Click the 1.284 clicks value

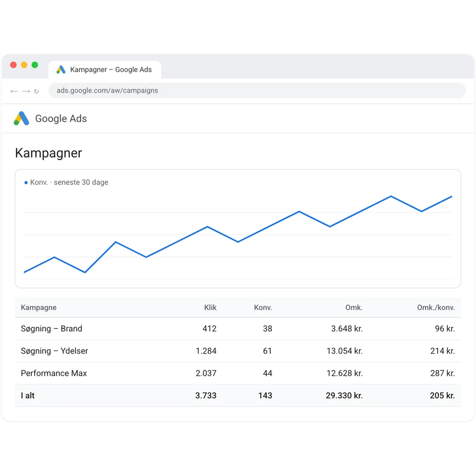(206, 351)
